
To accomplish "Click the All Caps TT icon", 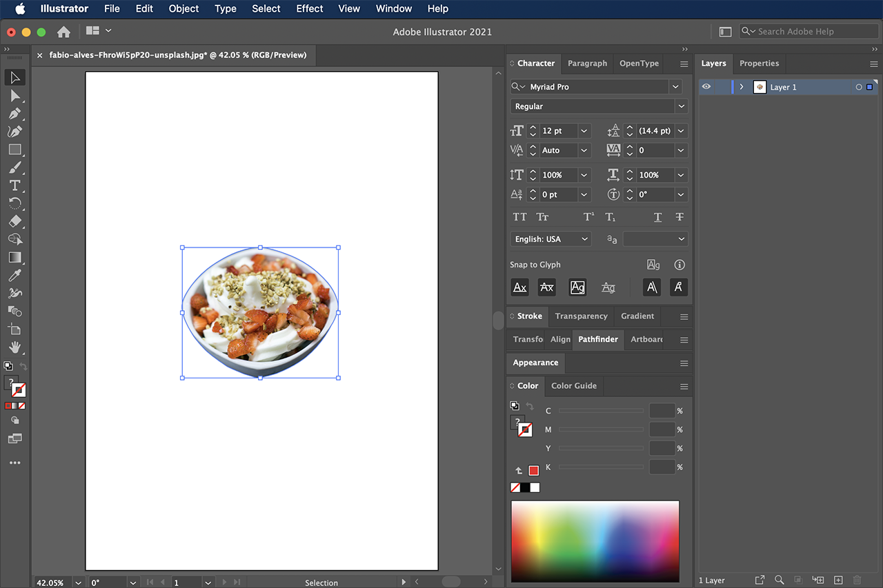I will point(520,217).
